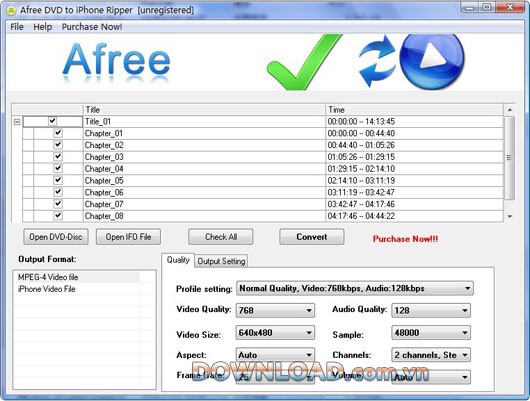Select the Chapter_06 row title
The image size is (530, 401).
(104, 192)
